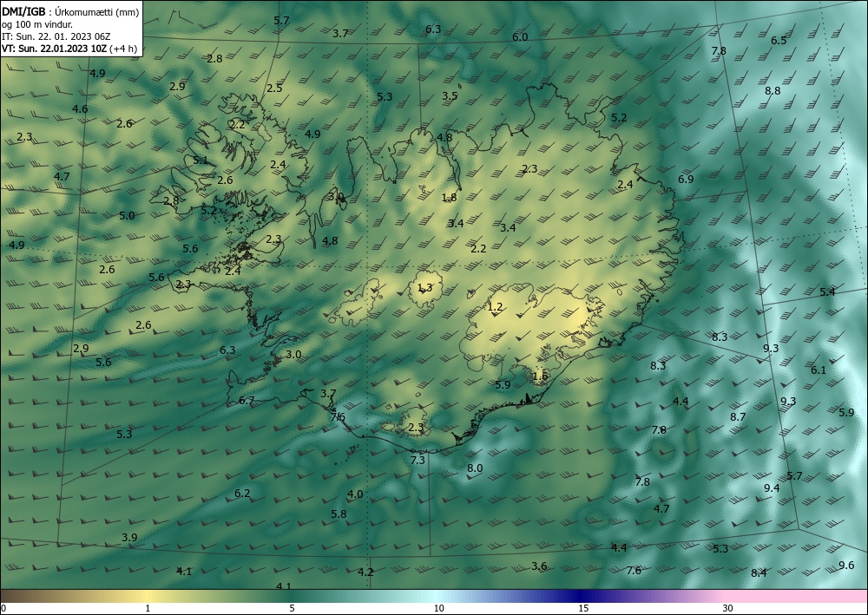The image size is (868, 615).
Task: Click the '6.1' value label
Action: point(819,370)
